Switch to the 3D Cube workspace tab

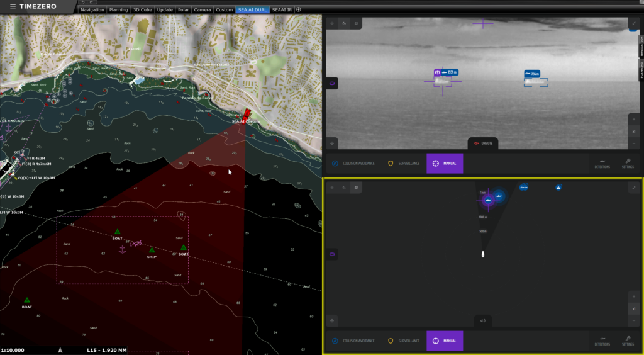click(x=143, y=10)
